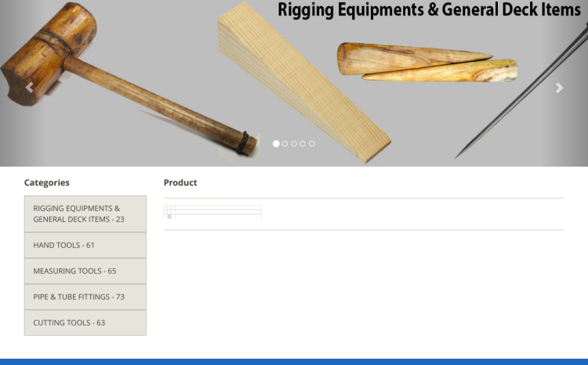Click the banner title 'Rigging Equipments & General Deck Items'
This screenshot has width=588, height=365.
429,10
